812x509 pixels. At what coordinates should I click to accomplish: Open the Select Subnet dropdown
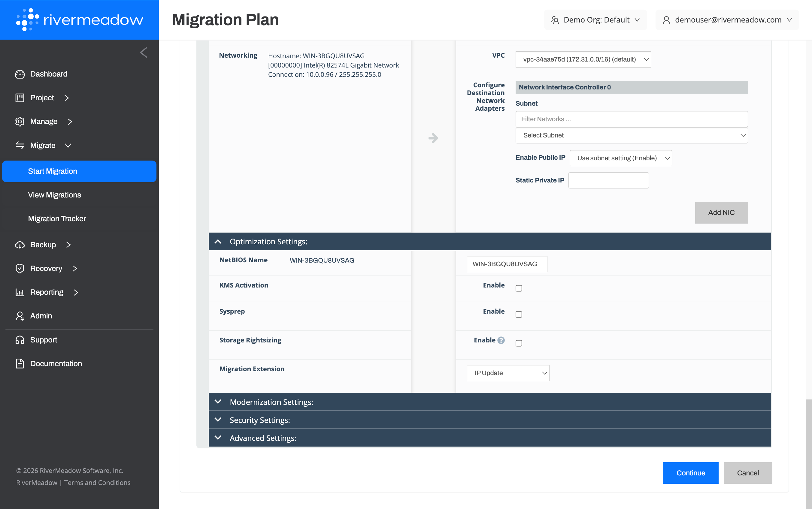[631, 135]
